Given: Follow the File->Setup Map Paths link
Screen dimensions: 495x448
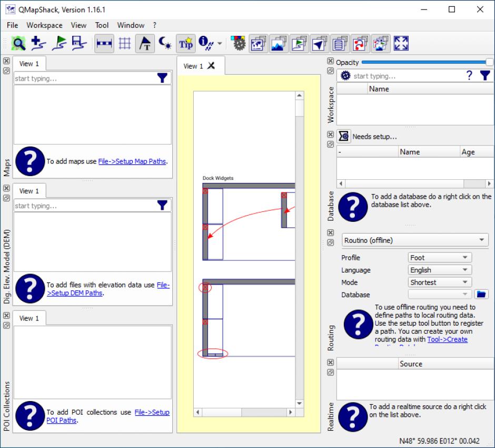Looking at the screenshot, I should 132,161.
